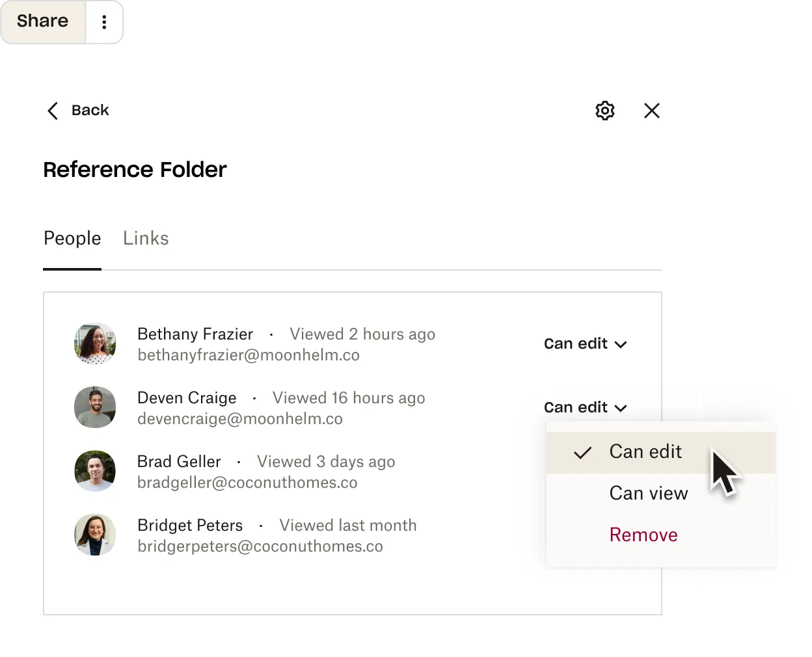This screenshot has height=657, width=812.
Task: Click the Share button
Action: click(43, 21)
